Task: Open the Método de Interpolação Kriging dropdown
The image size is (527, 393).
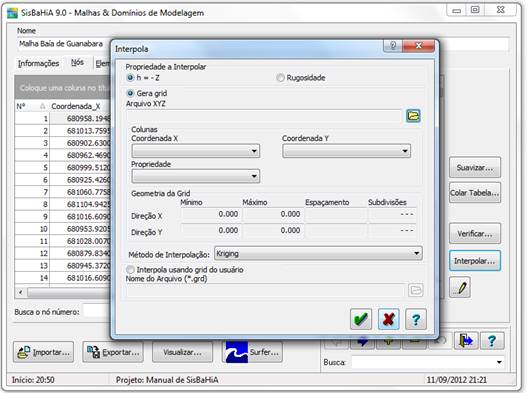Action: pyautogui.click(x=318, y=253)
